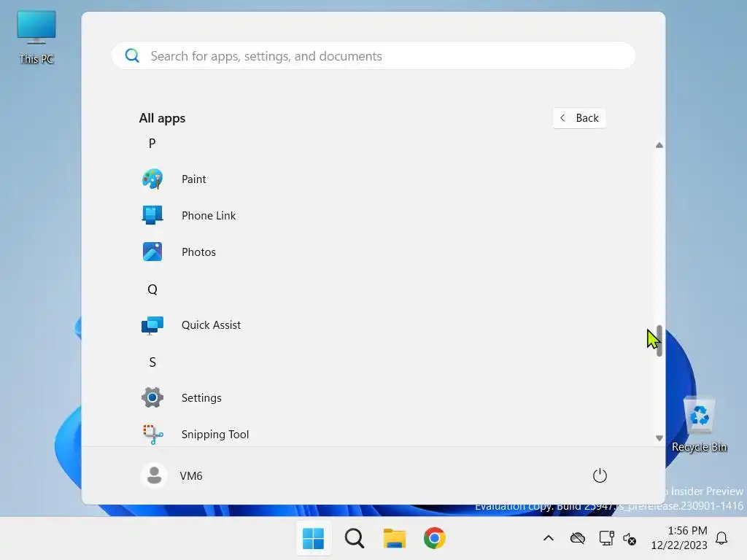Image resolution: width=747 pixels, height=560 pixels.
Task: Click the VM6 account name
Action: click(x=191, y=475)
